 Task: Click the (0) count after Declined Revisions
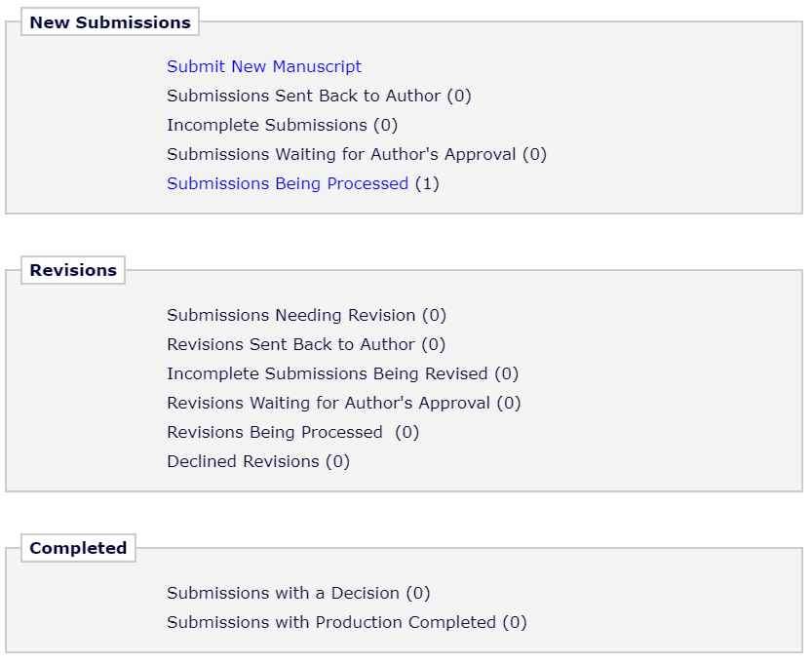[337, 461]
